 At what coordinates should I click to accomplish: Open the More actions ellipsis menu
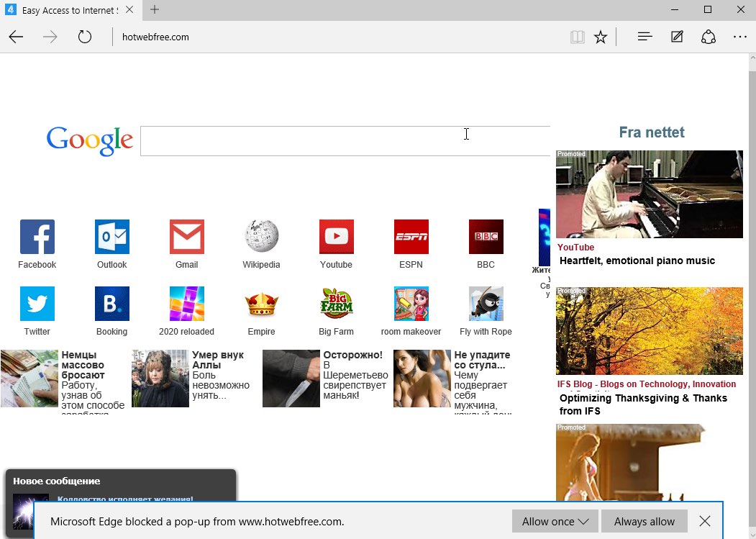click(740, 37)
